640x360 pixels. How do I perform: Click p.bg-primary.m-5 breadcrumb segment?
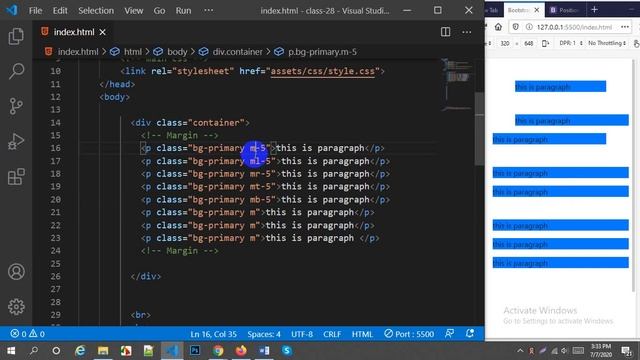pyautogui.click(x=322, y=52)
